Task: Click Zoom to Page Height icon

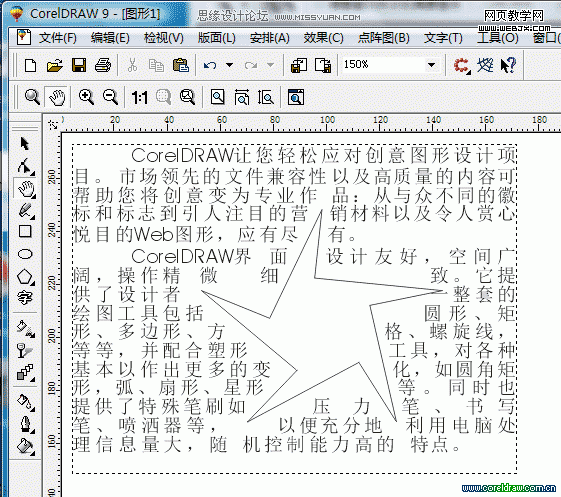Action: (x=266, y=97)
